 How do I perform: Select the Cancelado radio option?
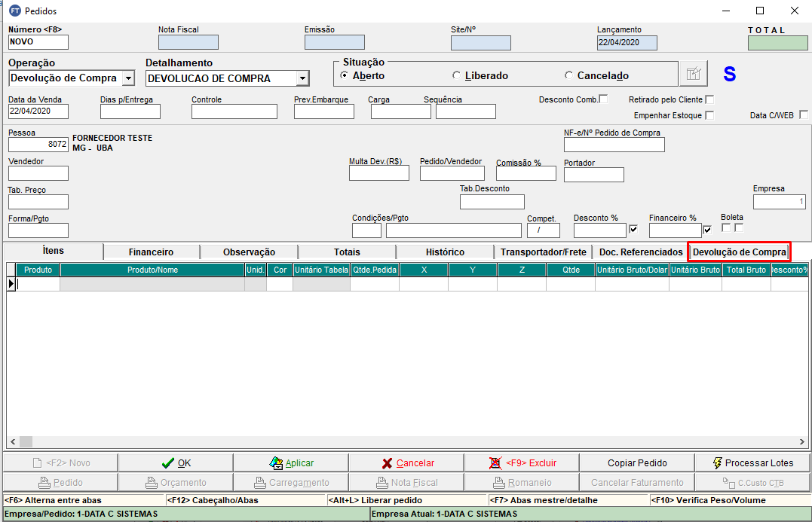click(568, 75)
